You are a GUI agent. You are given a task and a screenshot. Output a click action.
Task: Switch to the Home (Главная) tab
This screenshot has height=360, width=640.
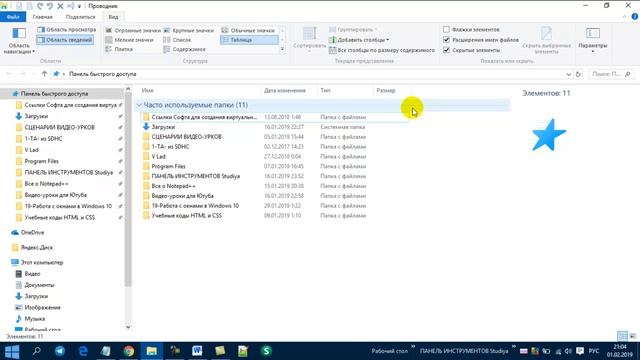[x=42, y=17]
